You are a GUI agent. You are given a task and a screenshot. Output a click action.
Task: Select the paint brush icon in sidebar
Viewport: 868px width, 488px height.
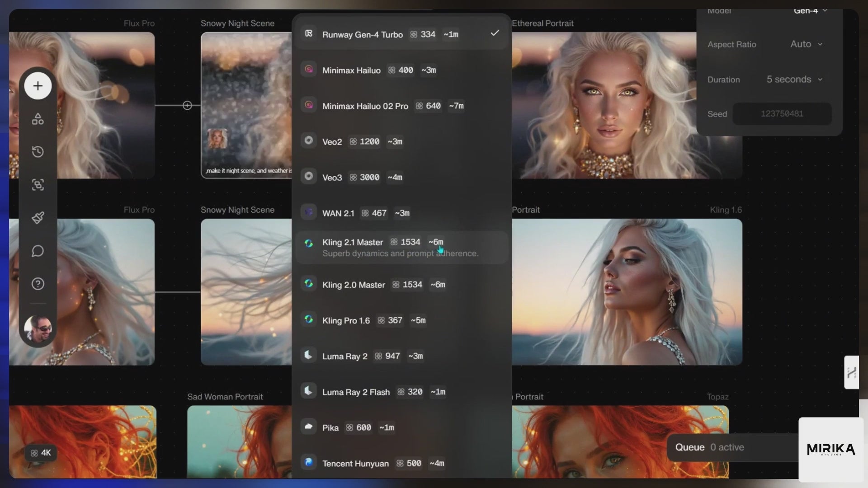tap(38, 218)
